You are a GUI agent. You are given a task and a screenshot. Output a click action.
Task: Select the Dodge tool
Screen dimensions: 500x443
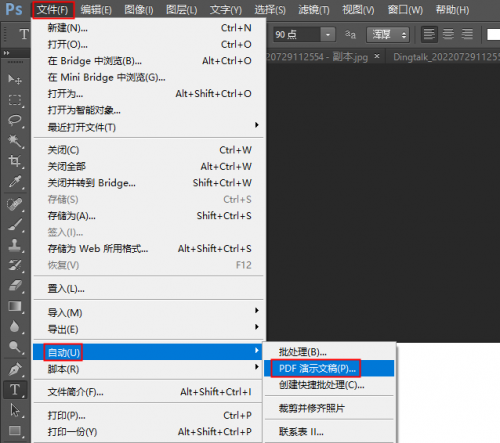pos(15,347)
